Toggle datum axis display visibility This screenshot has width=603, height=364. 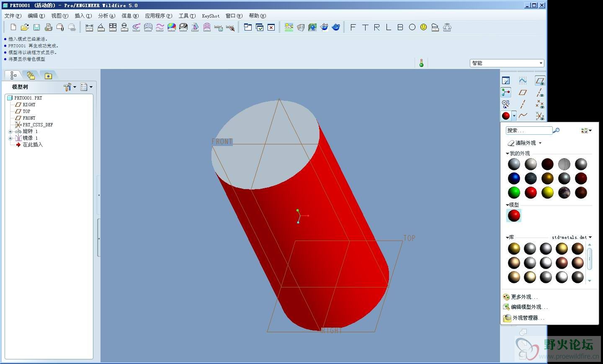tap(540, 92)
